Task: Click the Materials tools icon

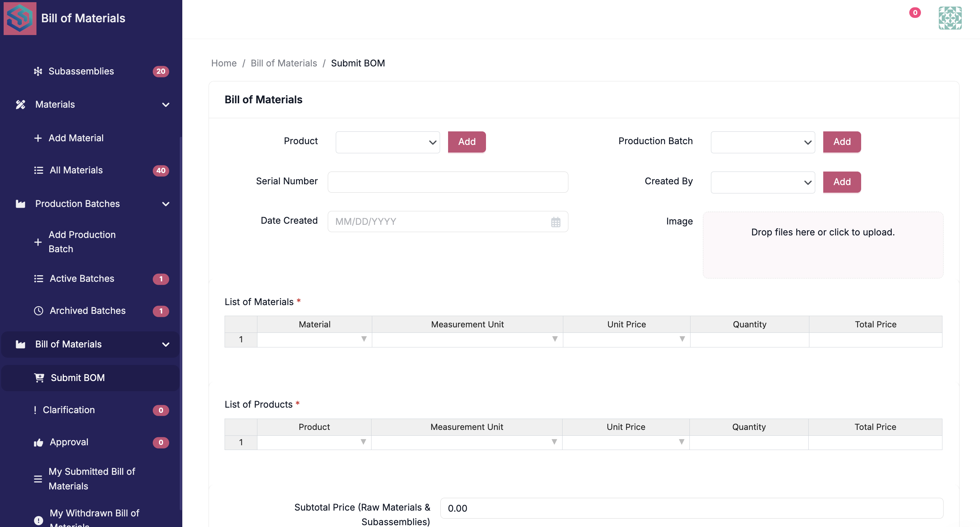Action: [20, 104]
